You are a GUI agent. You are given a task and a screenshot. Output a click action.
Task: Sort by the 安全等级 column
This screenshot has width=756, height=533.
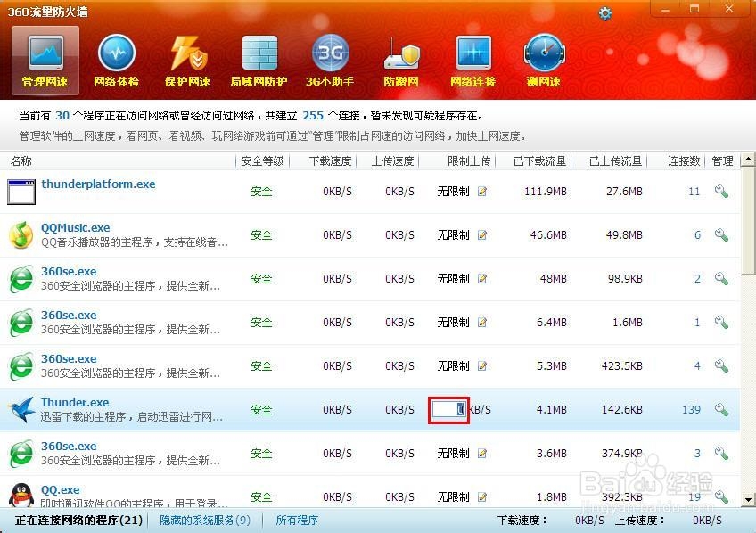click(261, 161)
